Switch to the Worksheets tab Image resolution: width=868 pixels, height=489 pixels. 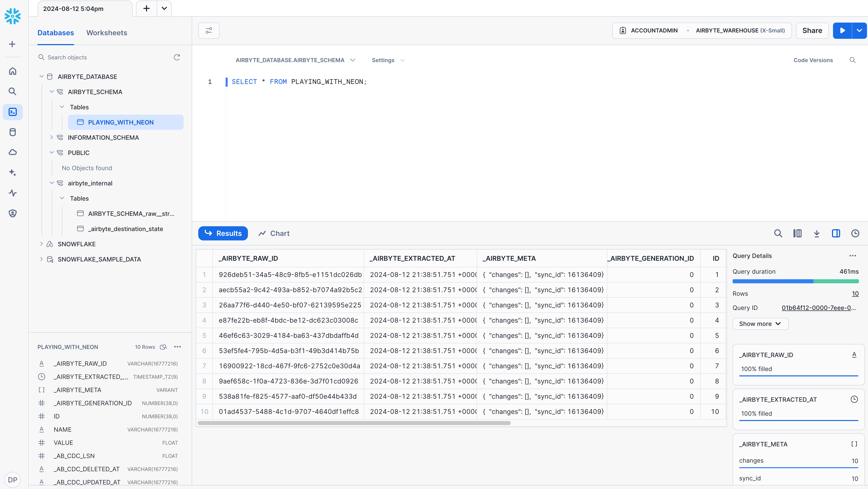pyautogui.click(x=106, y=32)
